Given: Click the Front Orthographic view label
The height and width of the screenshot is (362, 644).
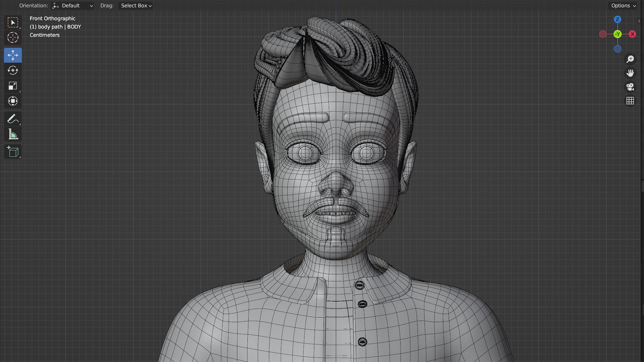Looking at the screenshot, I should [52, 18].
